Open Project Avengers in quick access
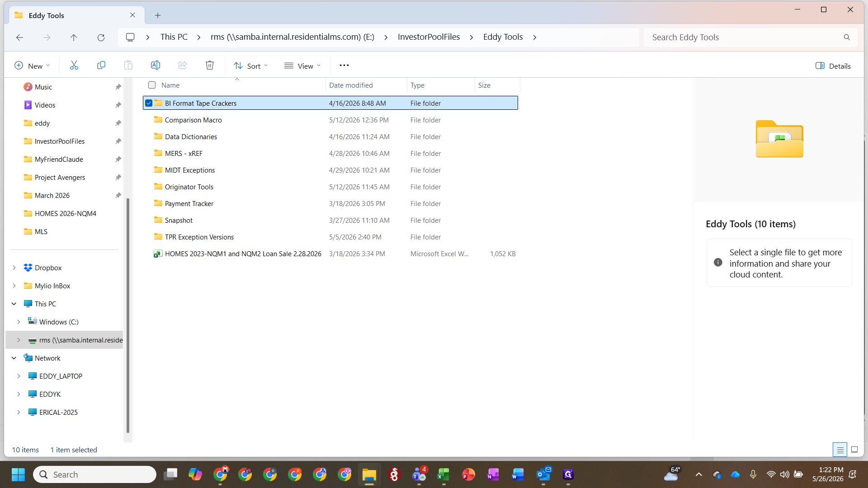 click(x=60, y=178)
